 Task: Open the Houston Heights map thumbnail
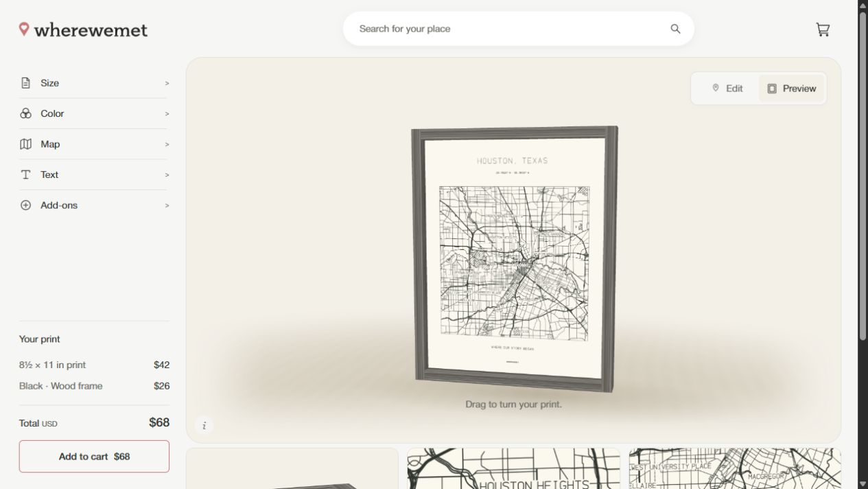[x=513, y=468]
